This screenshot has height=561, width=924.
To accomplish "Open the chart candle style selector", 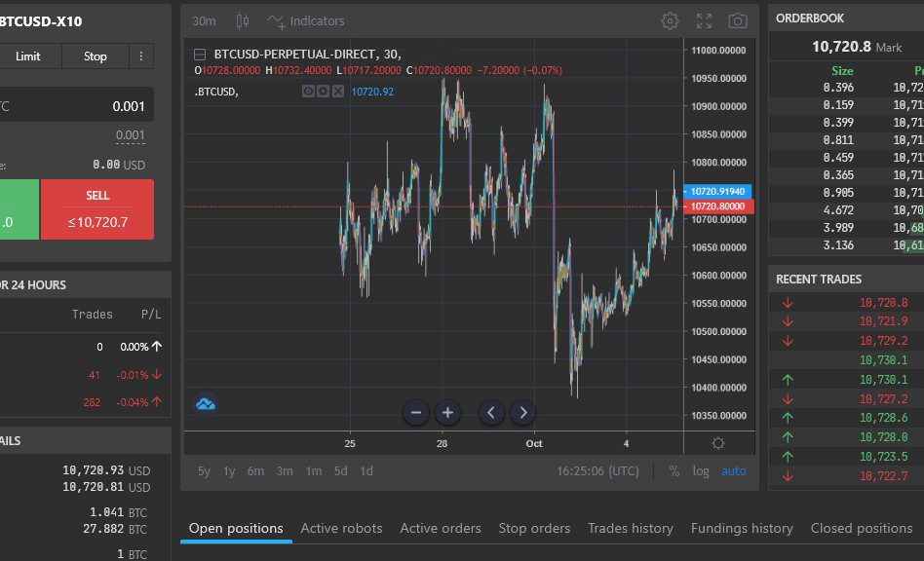I will pyautogui.click(x=242, y=21).
